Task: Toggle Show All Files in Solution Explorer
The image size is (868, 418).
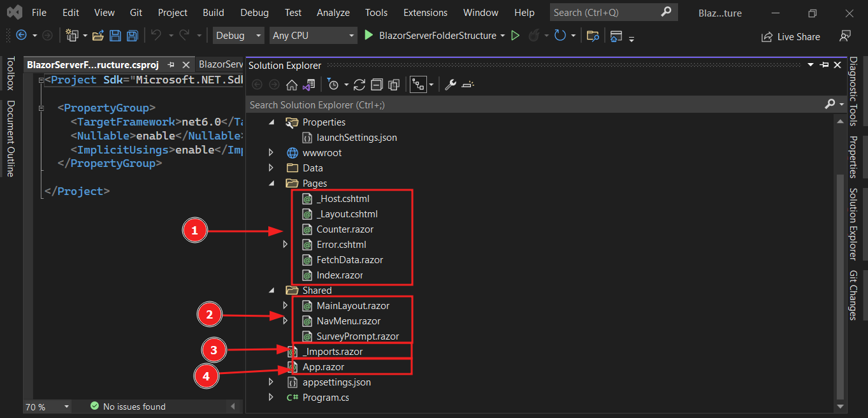Action: 394,85
